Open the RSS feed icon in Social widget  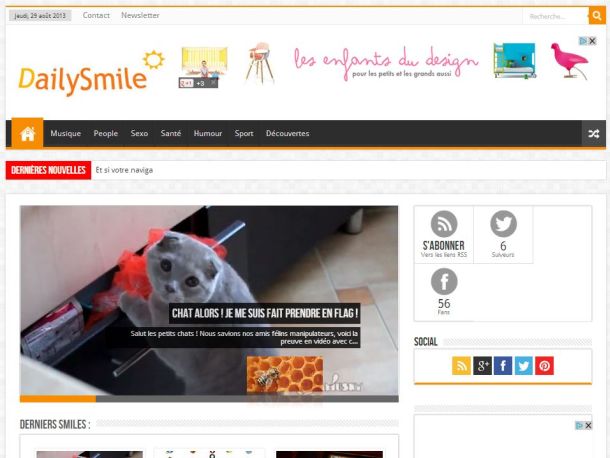click(x=461, y=366)
